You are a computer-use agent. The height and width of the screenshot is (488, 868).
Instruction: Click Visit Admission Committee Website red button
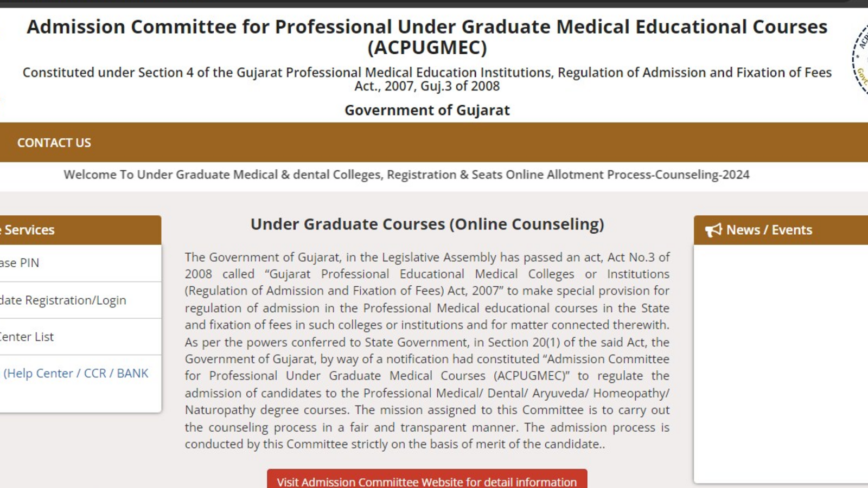427,480
